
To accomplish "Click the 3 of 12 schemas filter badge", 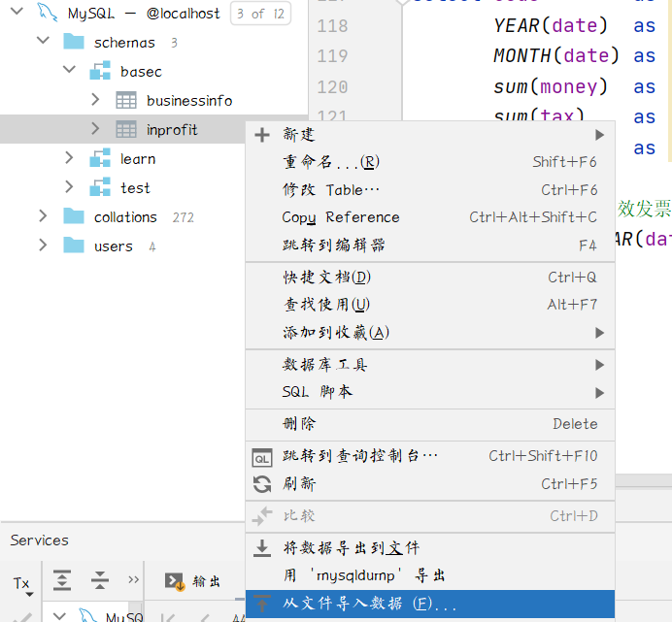I will [260, 14].
